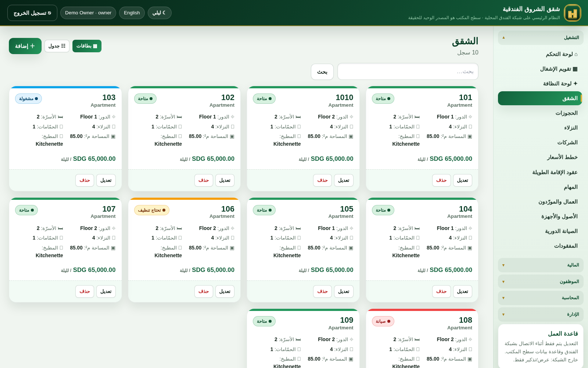The width and height of the screenshot is (588, 368).
Task: Switch language to English
Action: pos(132,13)
